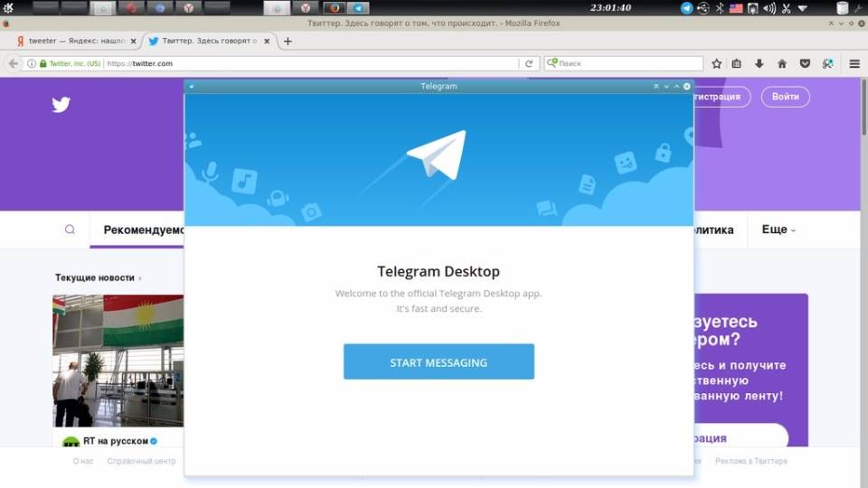Click the RT на русском account name
This screenshot has width=868, height=488.
116,441
